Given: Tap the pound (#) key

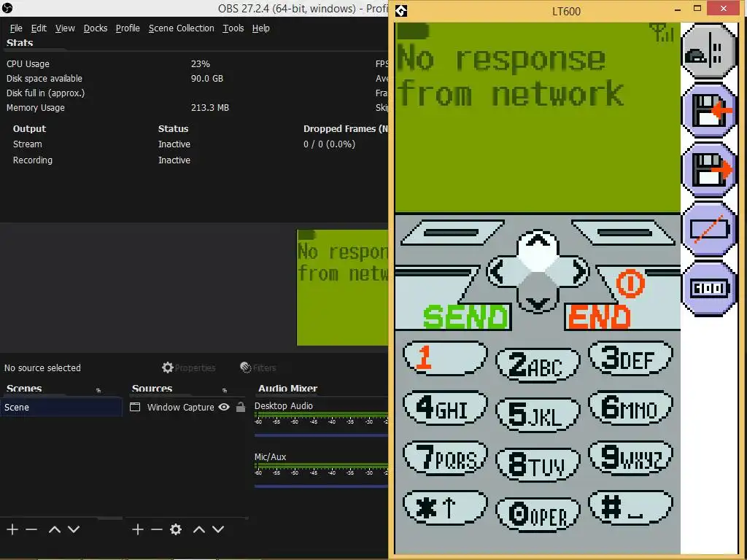Looking at the screenshot, I should pyautogui.click(x=631, y=508).
